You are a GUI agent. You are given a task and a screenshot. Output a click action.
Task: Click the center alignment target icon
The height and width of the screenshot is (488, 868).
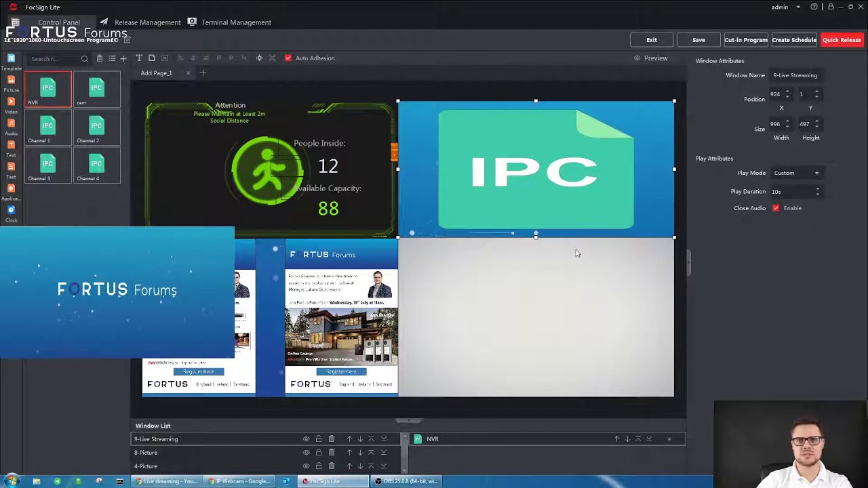(x=259, y=58)
